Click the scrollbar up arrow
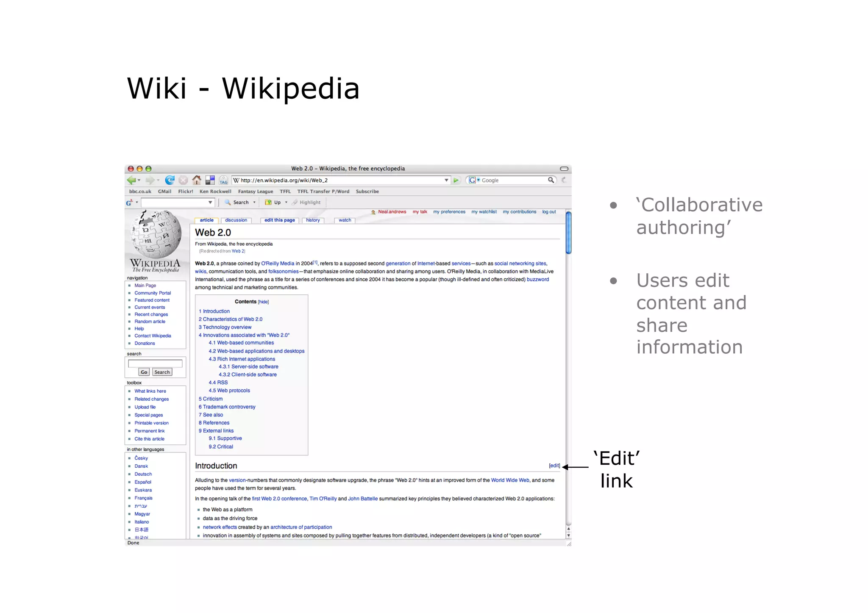The width and height of the screenshot is (868, 613). pos(568,529)
